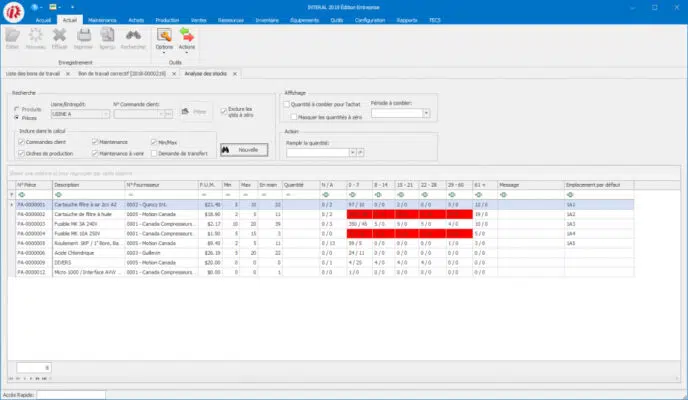Image resolution: width=688 pixels, height=400 pixels.
Task: Click the Imprimer printer icon
Action: (83, 37)
